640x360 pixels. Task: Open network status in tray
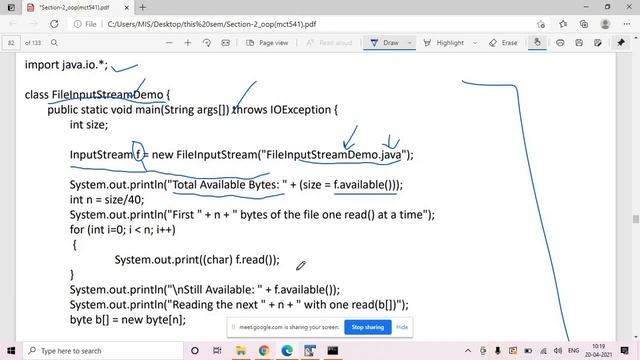pyautogui.click(x=543, y=351)
